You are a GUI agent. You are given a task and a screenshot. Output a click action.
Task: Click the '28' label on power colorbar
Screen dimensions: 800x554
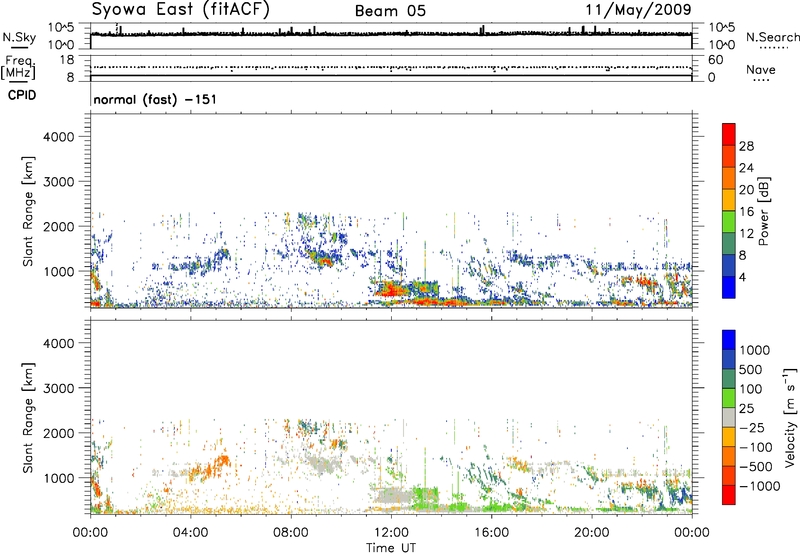click(746, 146)
